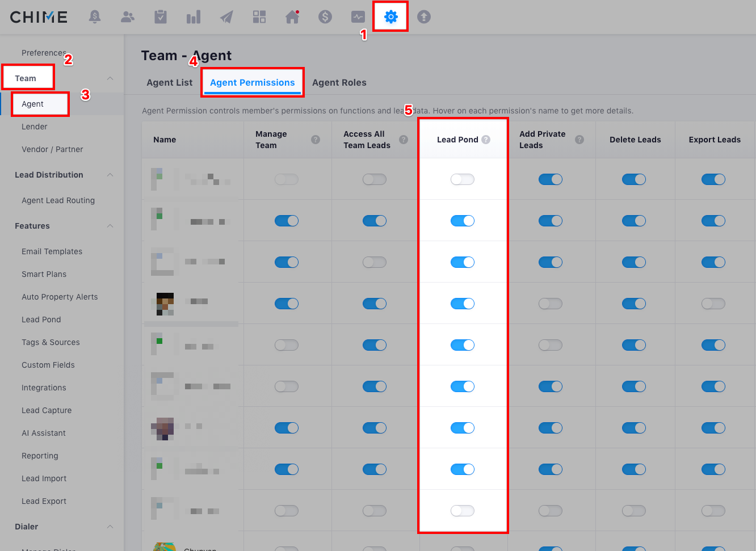Open the tasks clipboard icon
Viewport: 756px width, 551px height.
161,17
